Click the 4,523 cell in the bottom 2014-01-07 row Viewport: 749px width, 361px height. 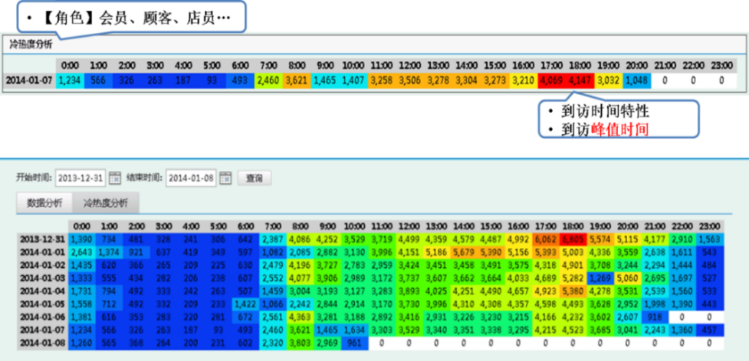(573, 331)
